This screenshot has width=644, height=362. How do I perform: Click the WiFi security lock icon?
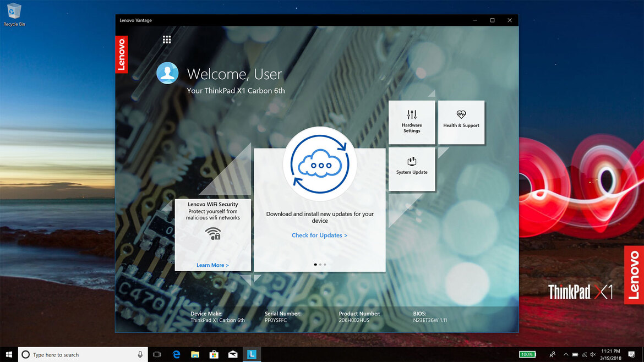[x=213, y=233]
